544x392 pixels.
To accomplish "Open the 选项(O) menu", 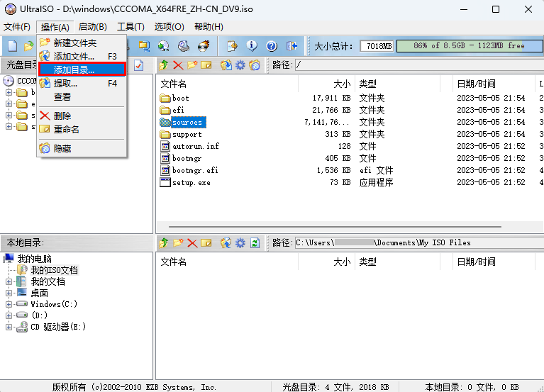I will click(x=170, y=27).
